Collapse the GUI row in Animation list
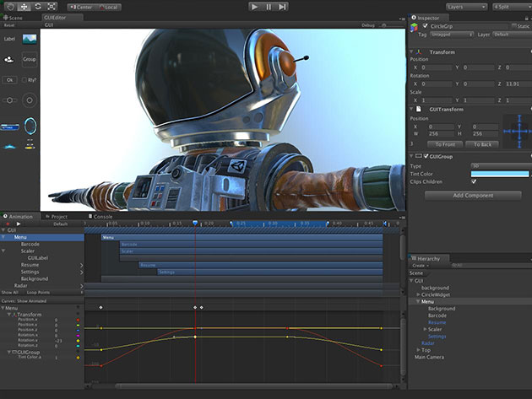Image resolution: width=532 pixels, height=399 pixels. click(3, 230)
